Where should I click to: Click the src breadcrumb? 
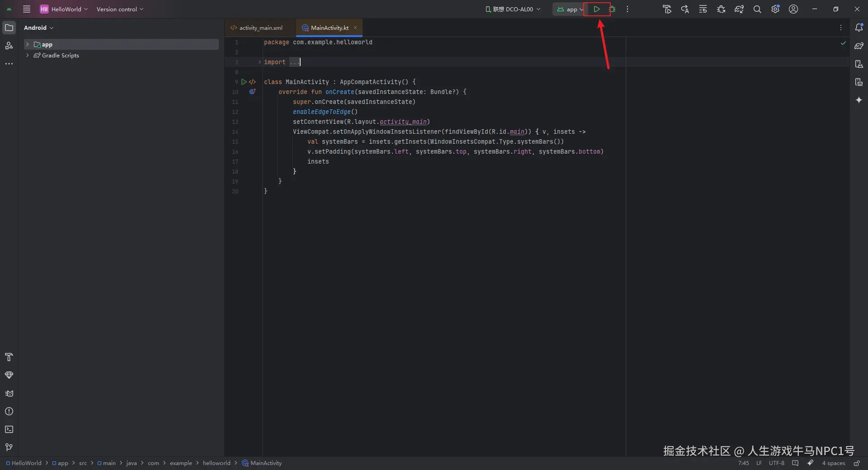[83, 463]
